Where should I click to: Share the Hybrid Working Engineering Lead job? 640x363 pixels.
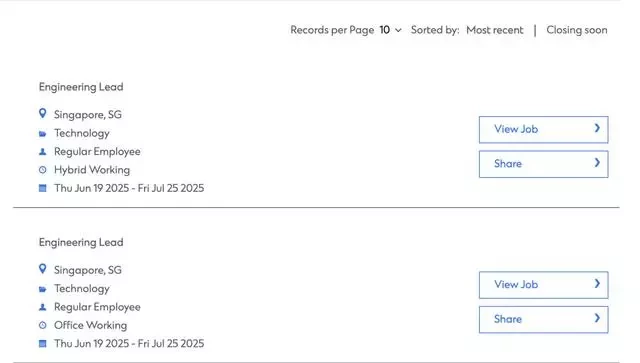pos(543,164)
